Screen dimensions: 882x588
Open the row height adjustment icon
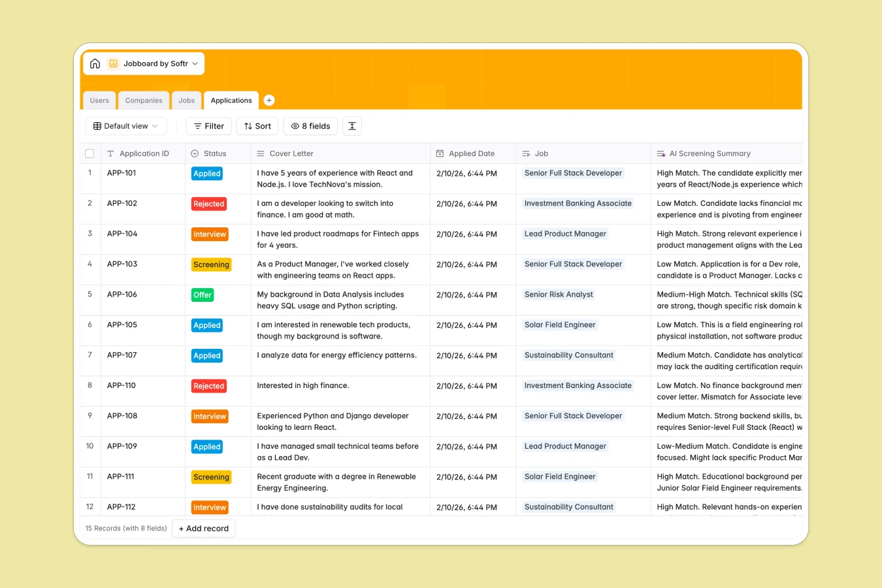click(352, 125)
